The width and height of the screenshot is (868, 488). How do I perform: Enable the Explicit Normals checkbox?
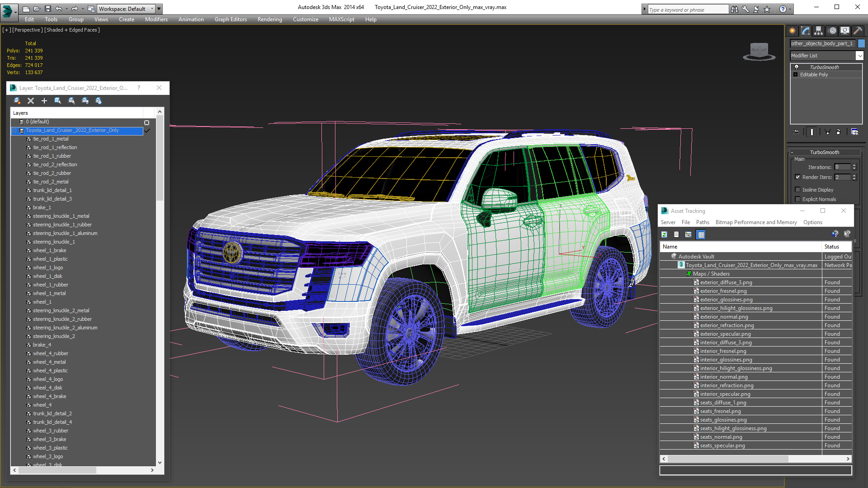pos(797,199)
